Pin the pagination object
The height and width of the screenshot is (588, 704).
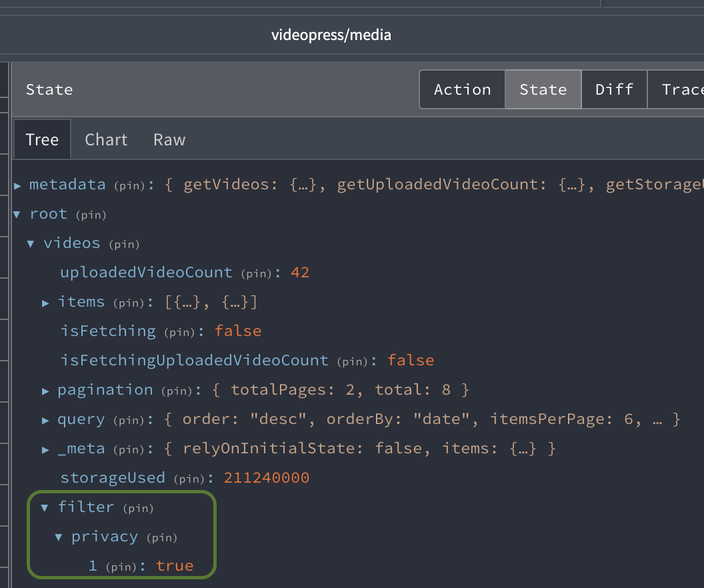(177, 391)
